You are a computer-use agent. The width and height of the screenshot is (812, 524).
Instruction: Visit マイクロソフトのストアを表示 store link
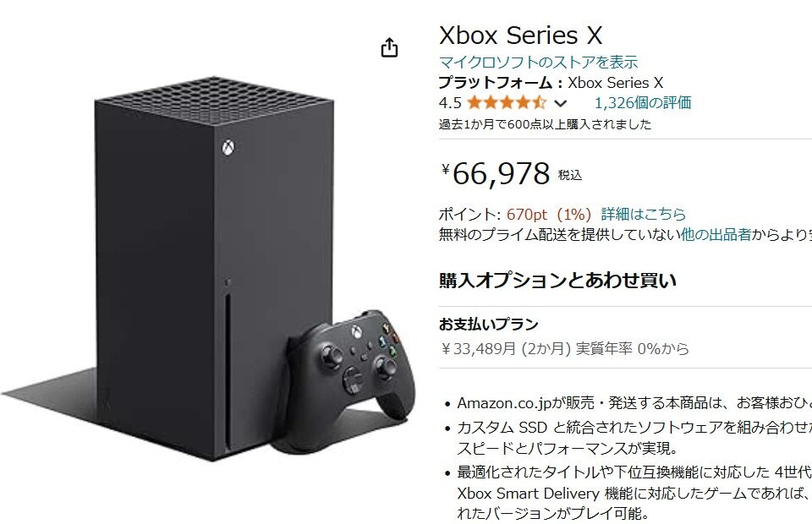(538, 62)
